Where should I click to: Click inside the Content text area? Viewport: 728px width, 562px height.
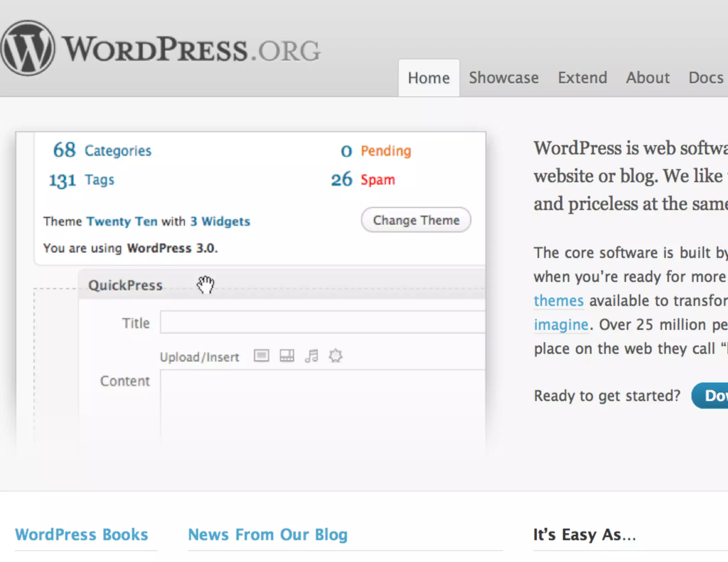[x=322, y=405]
